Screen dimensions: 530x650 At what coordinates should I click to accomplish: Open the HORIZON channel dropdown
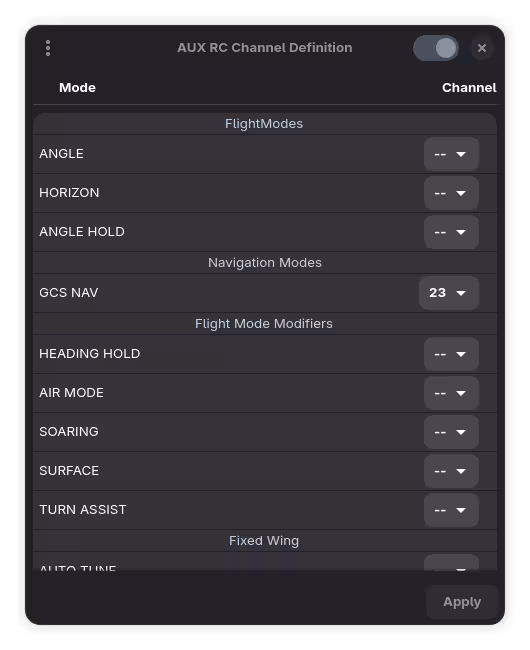[x=451, y=193]
